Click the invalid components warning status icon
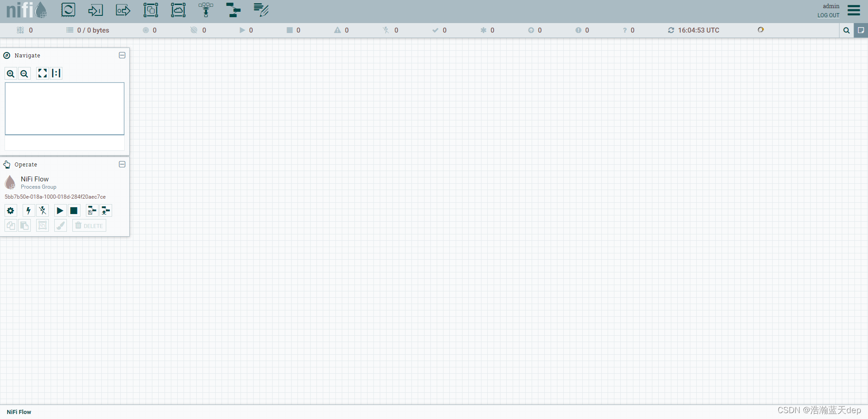This screenshot has height=419, width=868. click(337, 30)
